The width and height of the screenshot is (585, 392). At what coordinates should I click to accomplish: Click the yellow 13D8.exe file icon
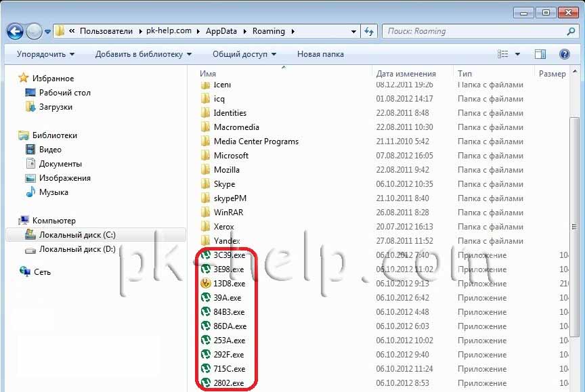tap(206, 283)
